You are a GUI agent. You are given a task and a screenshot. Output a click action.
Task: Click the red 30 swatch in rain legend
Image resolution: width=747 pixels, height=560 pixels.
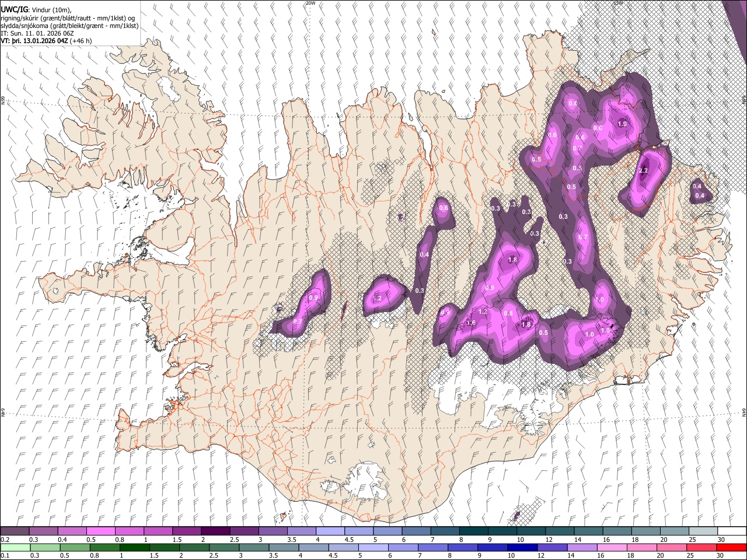coord(731,547)
